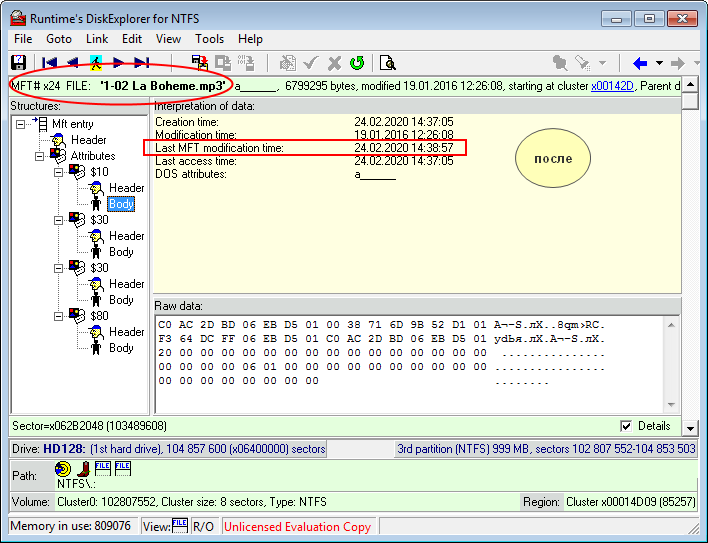Follow the cluster link x00142D
This screenshot has width=708, height=543.
(x=612, y=86)
